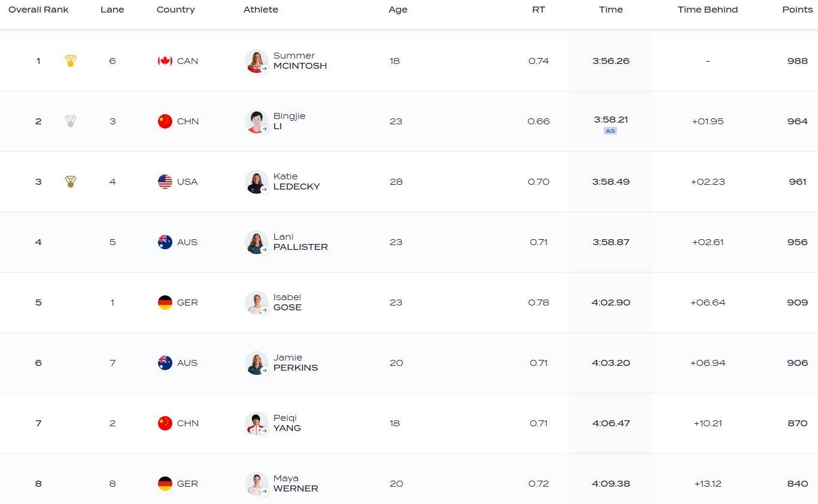Open Summer McIntosh's profile photo
This screenshot has height=504, width=818.
point(257,61)
